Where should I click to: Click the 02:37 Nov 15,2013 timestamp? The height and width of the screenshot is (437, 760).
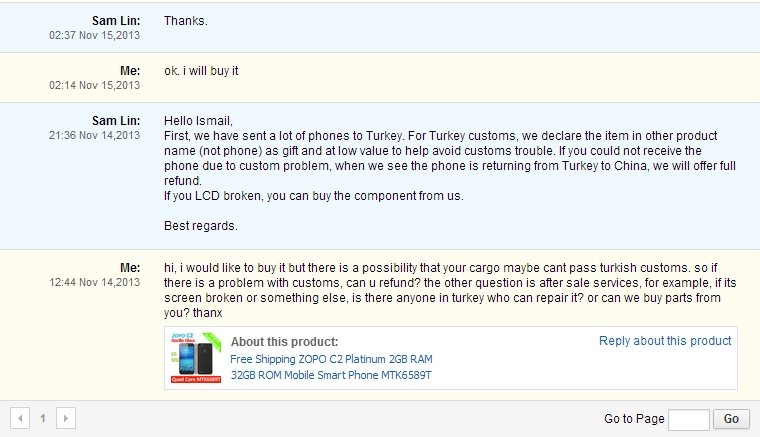[95, 35]
